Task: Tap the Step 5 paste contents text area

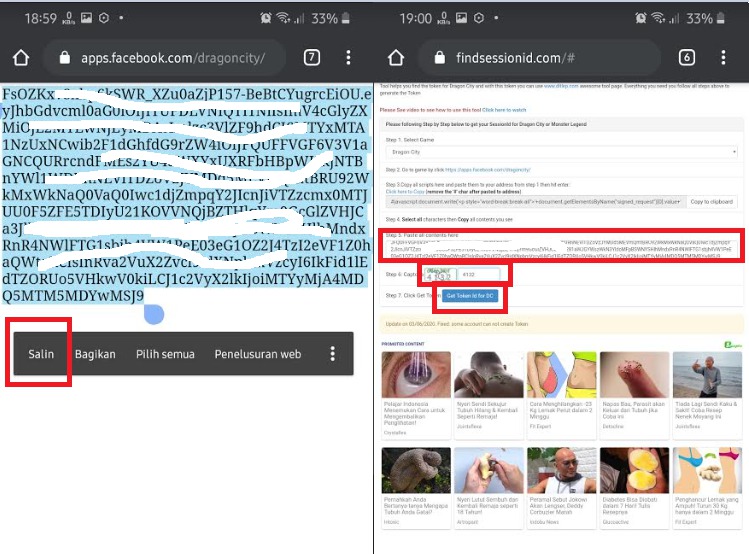Action: click(x=561, y=248)
